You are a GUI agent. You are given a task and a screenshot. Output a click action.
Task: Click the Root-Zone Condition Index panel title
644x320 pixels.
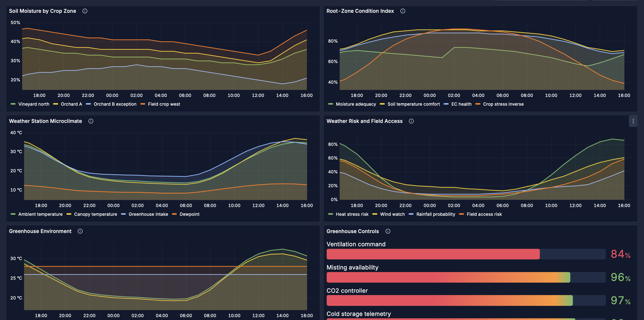tap(360, 11)
